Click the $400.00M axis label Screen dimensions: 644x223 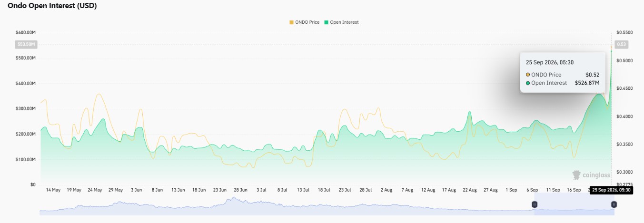point(26,83)
